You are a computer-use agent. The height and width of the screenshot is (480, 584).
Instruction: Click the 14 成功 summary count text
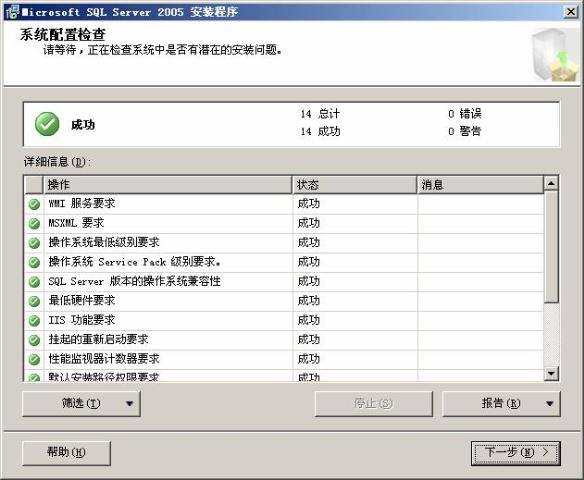pos(320,131)
